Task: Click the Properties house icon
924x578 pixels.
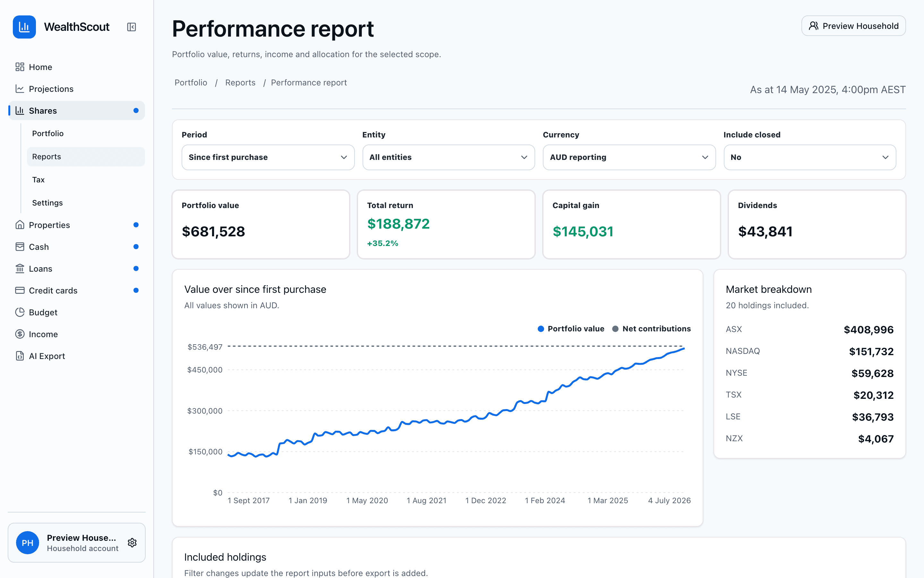Action: pos(20,225)
